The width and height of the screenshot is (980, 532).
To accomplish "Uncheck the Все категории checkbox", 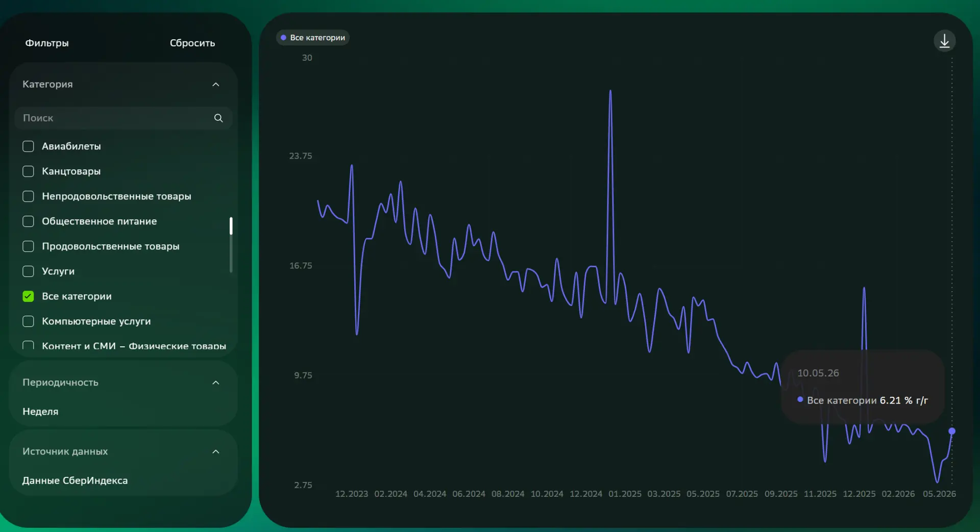I will (x=29, y=296).
